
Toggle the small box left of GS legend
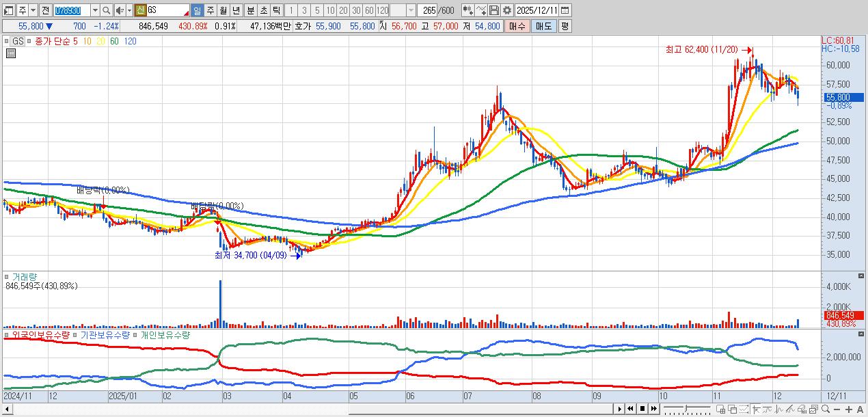[x=6, y=41]
